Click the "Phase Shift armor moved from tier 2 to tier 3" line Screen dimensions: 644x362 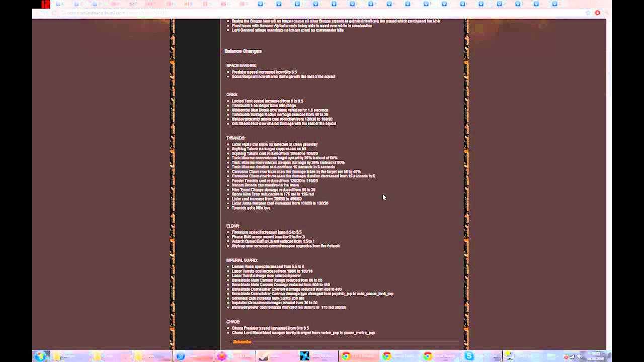coord(268,237)
